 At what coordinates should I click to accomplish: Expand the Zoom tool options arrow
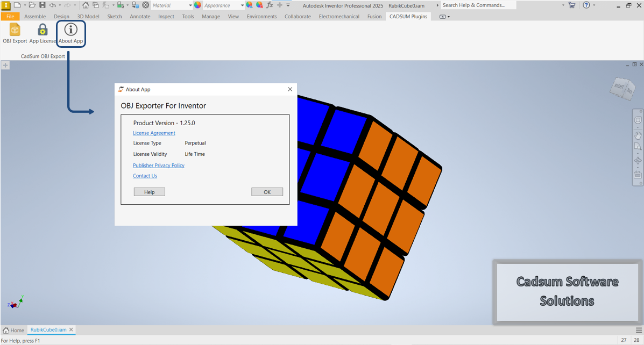point(638,154)
